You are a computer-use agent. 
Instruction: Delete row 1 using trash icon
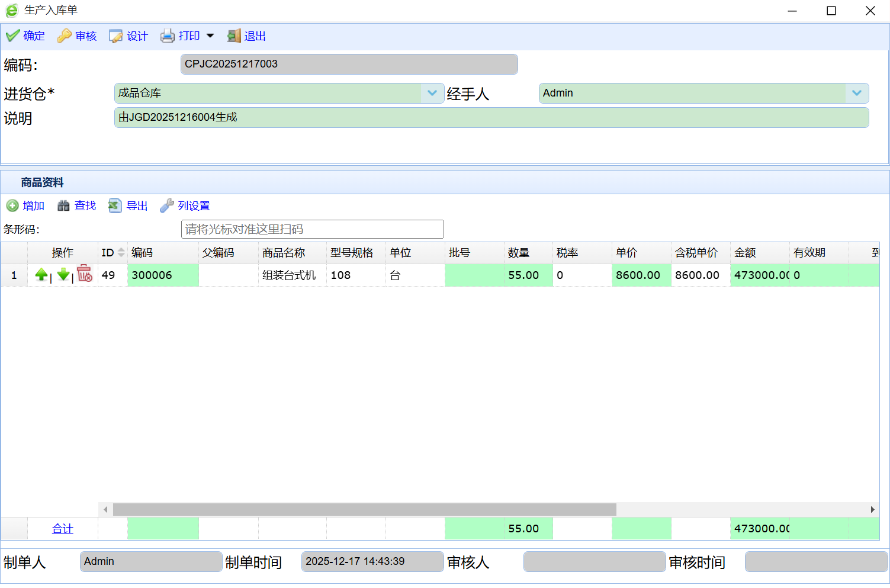85,274
